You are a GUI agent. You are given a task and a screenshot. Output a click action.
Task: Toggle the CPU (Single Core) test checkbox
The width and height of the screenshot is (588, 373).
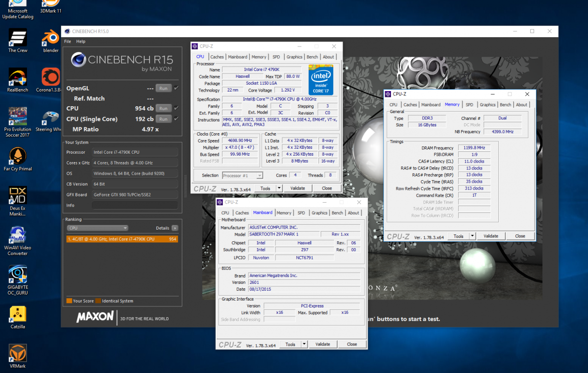tap(176, 119)
